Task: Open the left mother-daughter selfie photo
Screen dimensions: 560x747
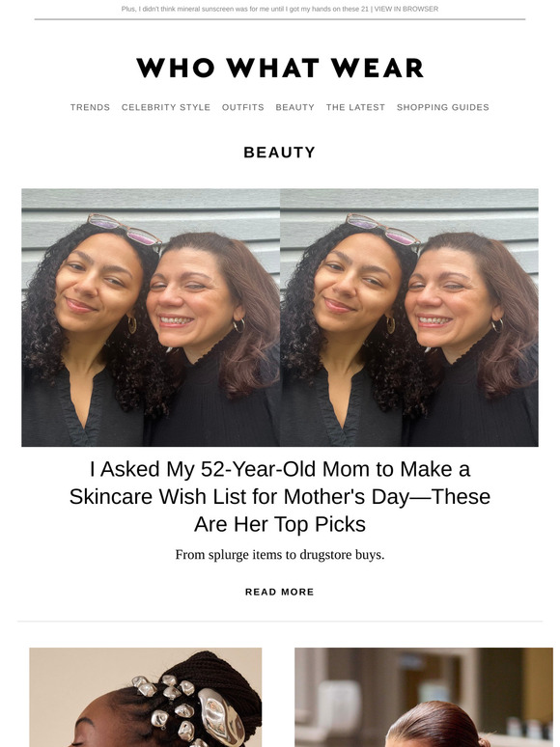Action: [151, 318]
